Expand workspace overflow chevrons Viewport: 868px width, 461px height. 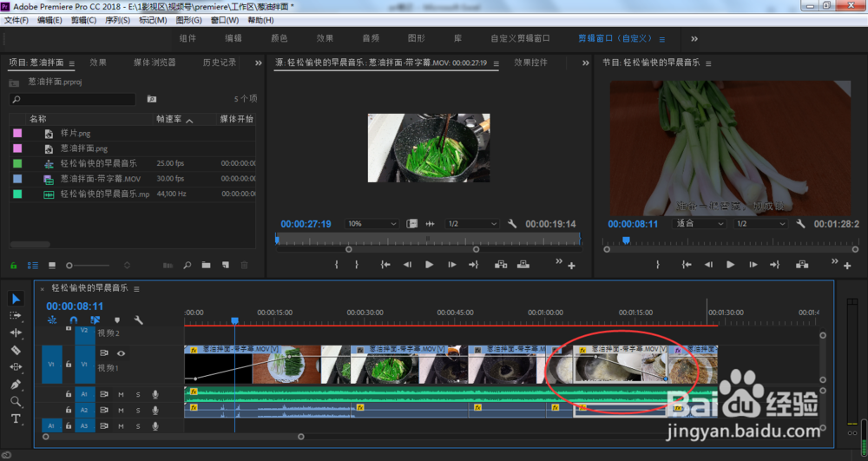click(x=694, y=39)
